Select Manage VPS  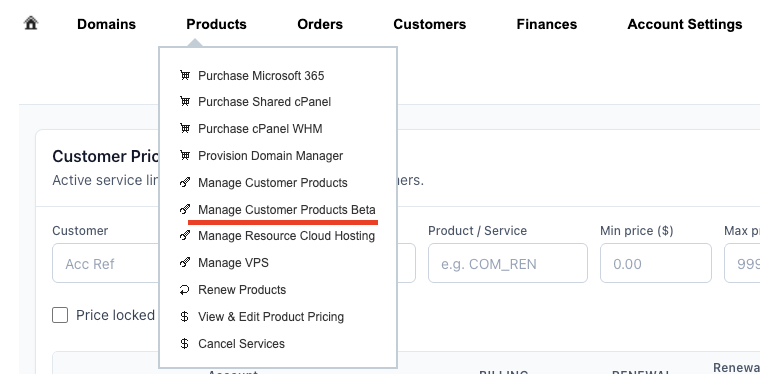(233, 263)
